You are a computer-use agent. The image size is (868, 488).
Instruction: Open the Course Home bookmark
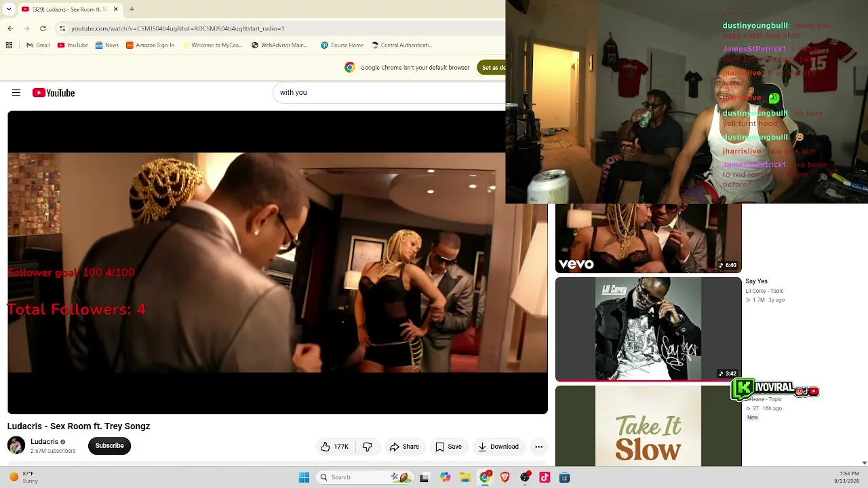coord(342,45)
